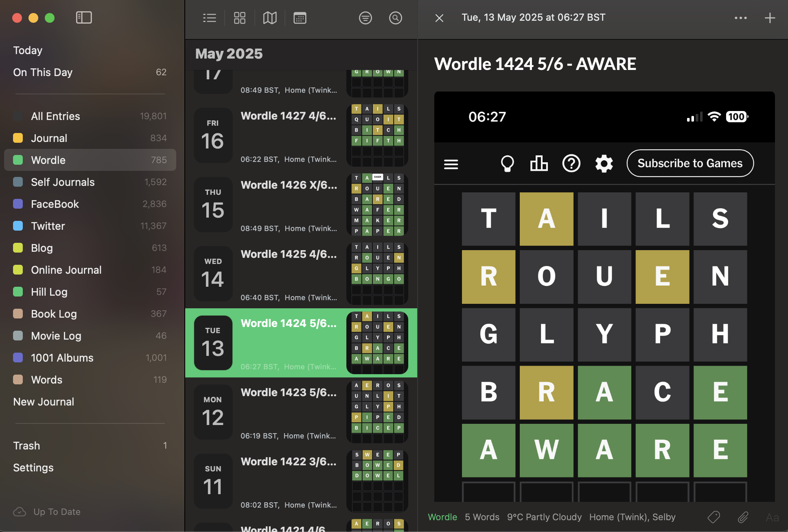
Task: Toggle the sidebar panel icon
Action: tap(84, 17)
